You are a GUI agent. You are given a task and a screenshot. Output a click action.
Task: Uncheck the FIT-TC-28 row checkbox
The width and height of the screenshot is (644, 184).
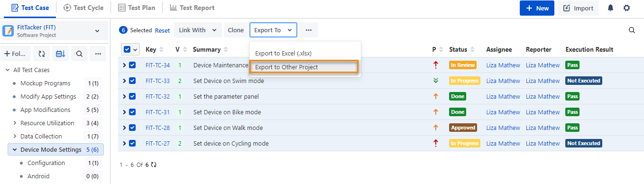point(132,128)
